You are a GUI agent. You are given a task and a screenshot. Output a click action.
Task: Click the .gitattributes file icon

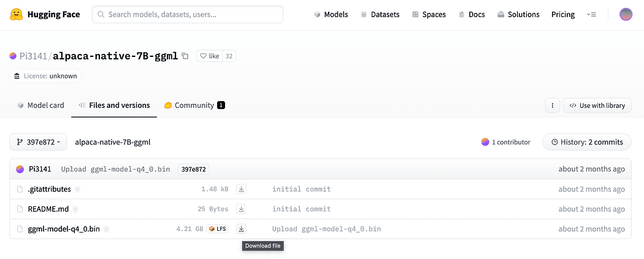click(20, 189)
